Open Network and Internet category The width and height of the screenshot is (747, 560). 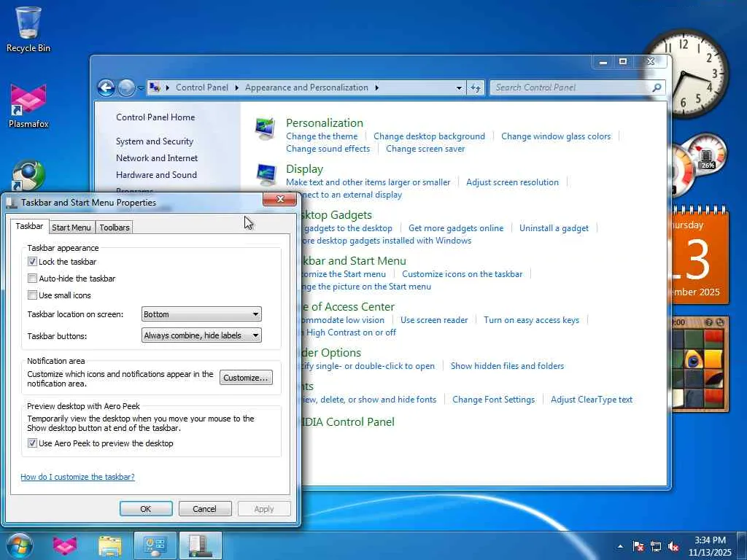pyautogui.click(x=157, y=158)
